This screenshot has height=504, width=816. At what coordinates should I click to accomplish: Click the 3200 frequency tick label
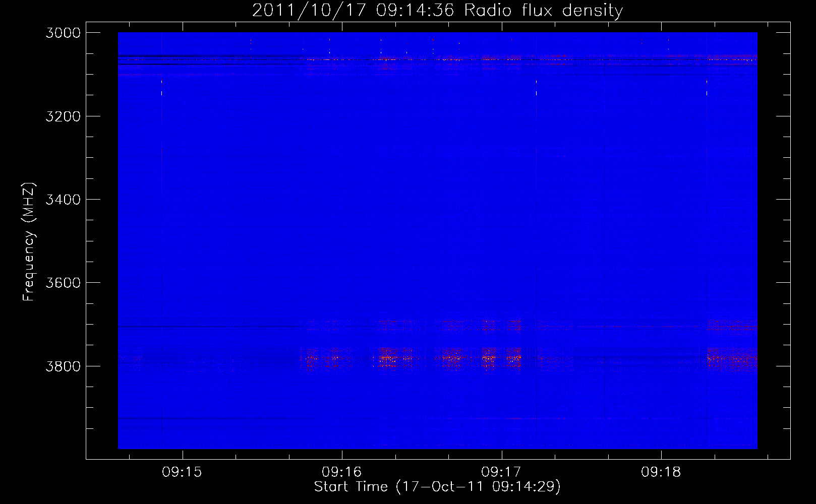point(63,116)
